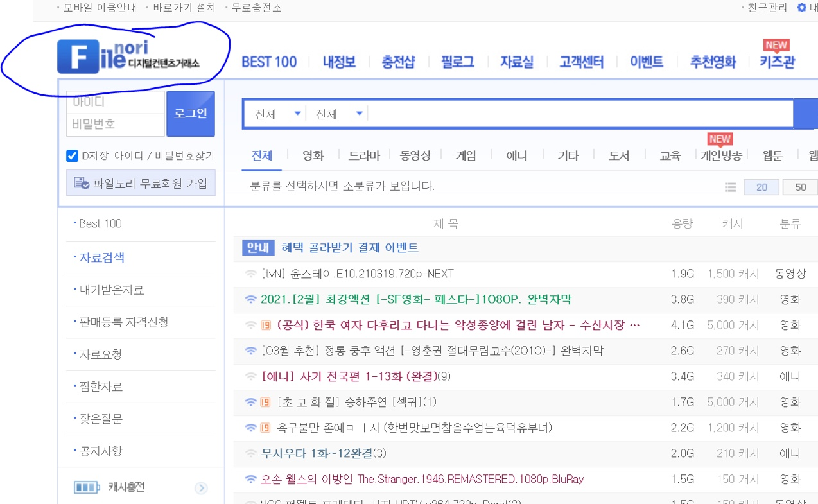Click the cash charge battery icon
The image size is (818, 504).
pyautogui.click(x=87, y=487)
